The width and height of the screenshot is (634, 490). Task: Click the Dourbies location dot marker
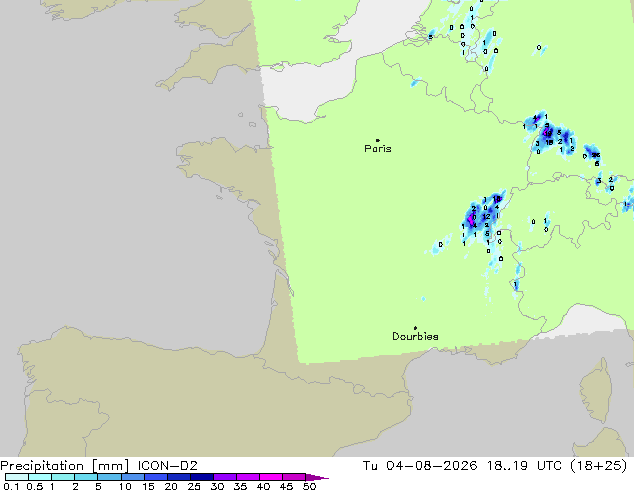click(415, 328)
